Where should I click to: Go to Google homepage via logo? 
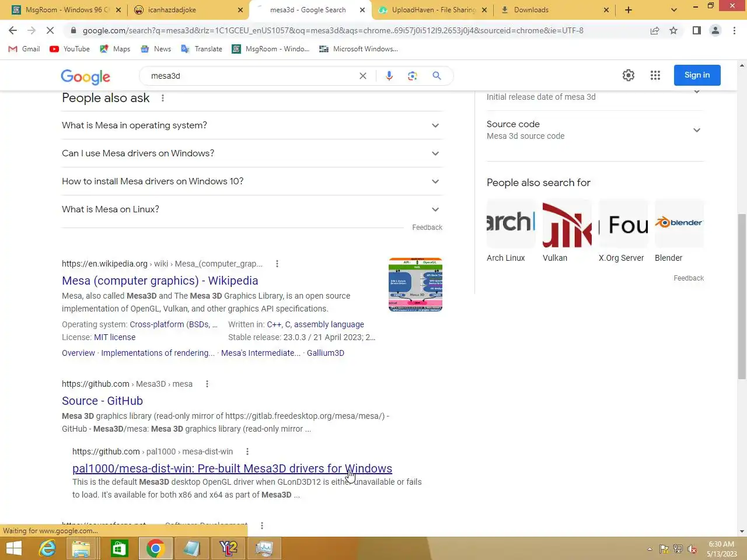(85, 76)
